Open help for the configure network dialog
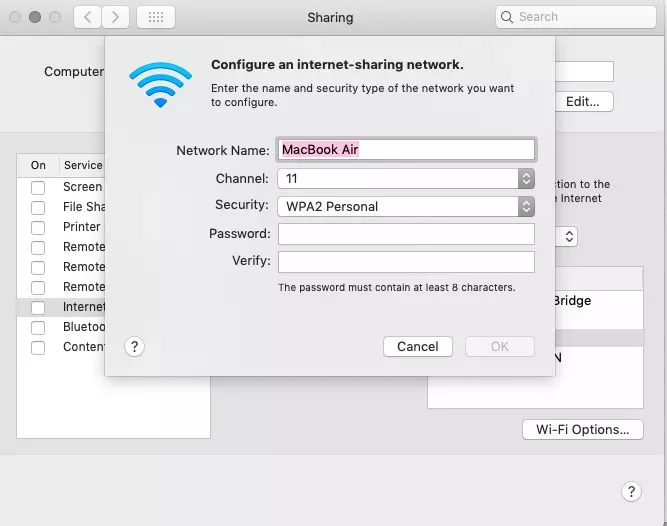Screen dimensions: 667x526 [x=134, y=347]
